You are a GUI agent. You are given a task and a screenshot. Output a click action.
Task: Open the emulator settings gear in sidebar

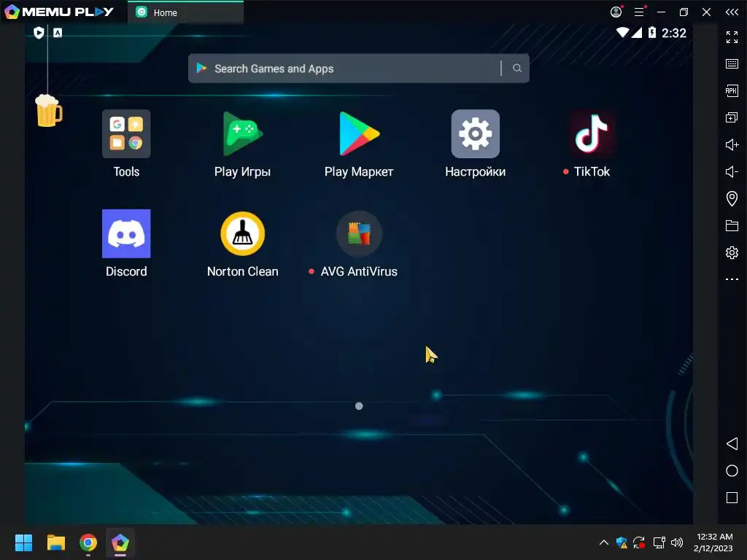pos(732,252)
